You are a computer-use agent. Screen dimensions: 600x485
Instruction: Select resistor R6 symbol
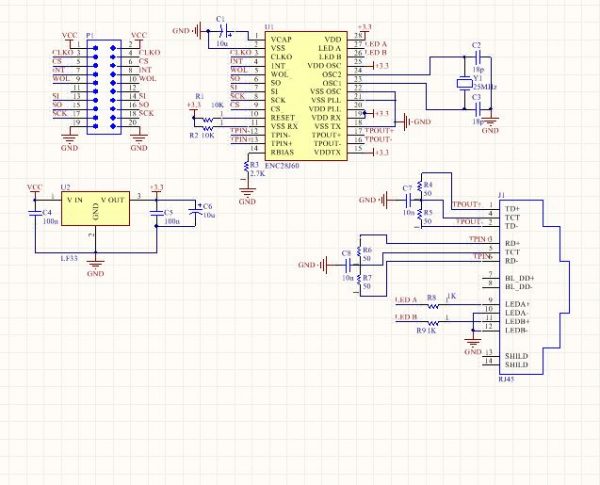click(359, 251)
